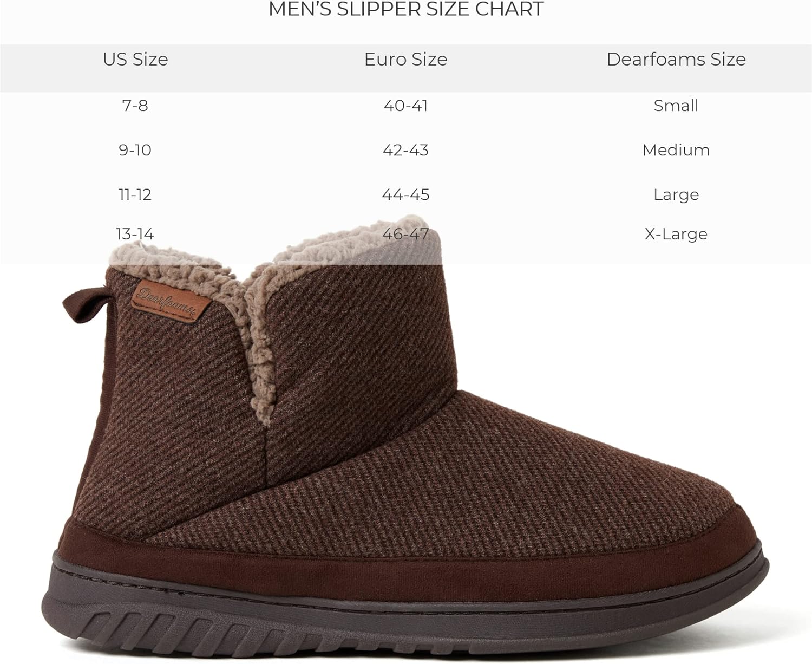Click the heel pull loop on slipper
This screenshot has height=664, width=812.
tap(84, 304)
